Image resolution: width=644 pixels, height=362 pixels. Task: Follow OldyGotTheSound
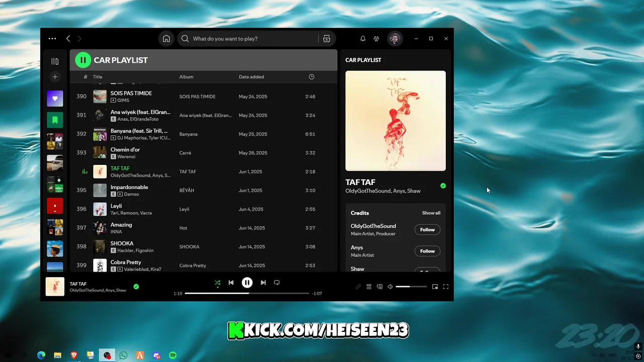tap(427, 230)
